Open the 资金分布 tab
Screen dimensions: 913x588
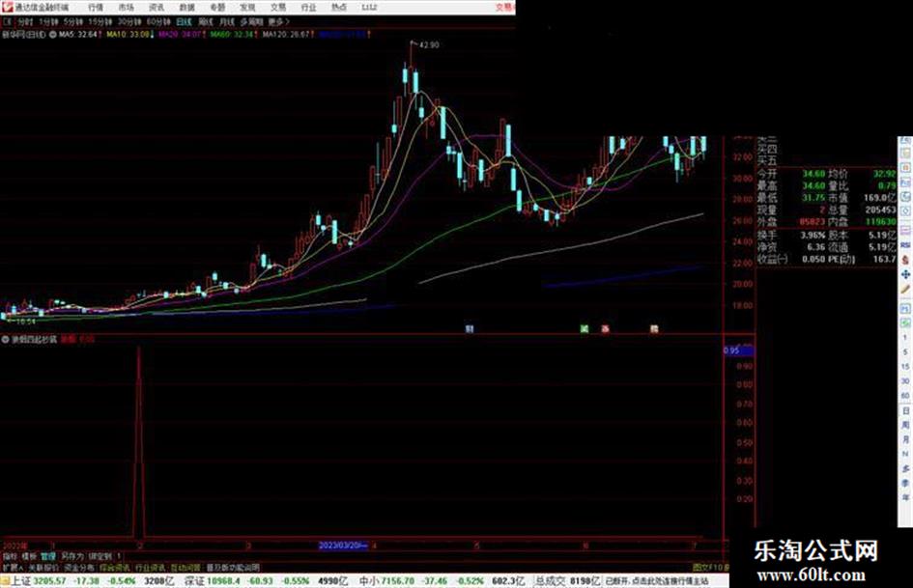pos(78,567)
